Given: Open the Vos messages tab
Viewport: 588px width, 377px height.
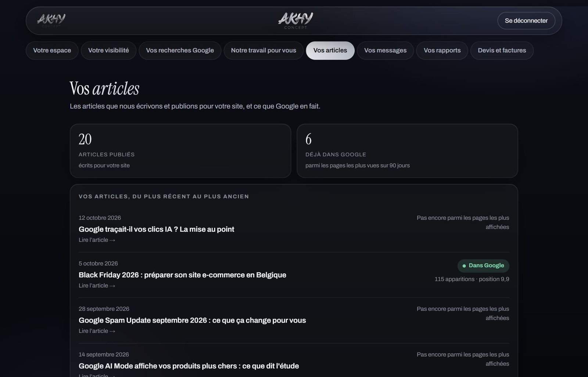Looking at the screenshot, I should click(x=385, y=50).
